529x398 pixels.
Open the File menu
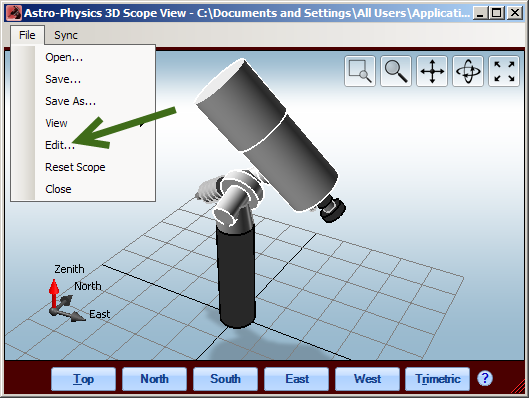[27, 35]
